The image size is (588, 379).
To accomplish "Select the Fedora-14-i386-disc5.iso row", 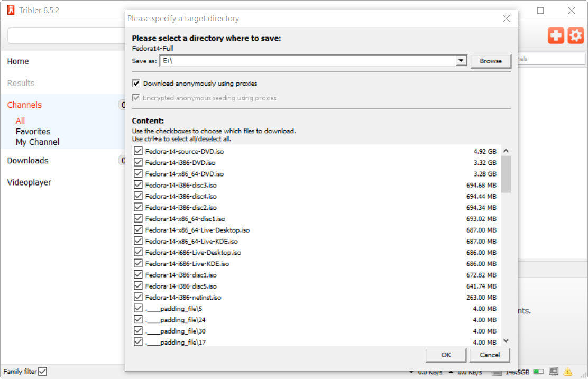I will coord(317,286).
